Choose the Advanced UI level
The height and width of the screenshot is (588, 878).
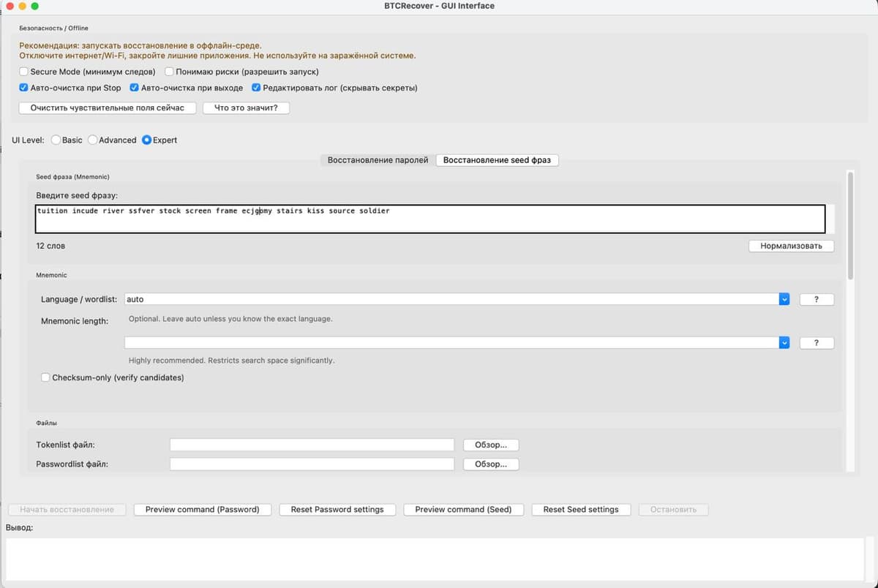93,140
